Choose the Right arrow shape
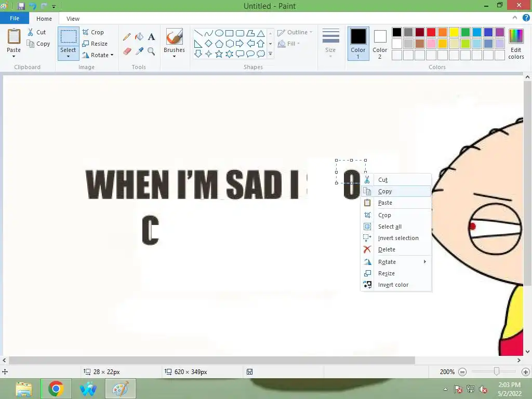Viewport: 532px width, 399px height. (x=240, y=44)
